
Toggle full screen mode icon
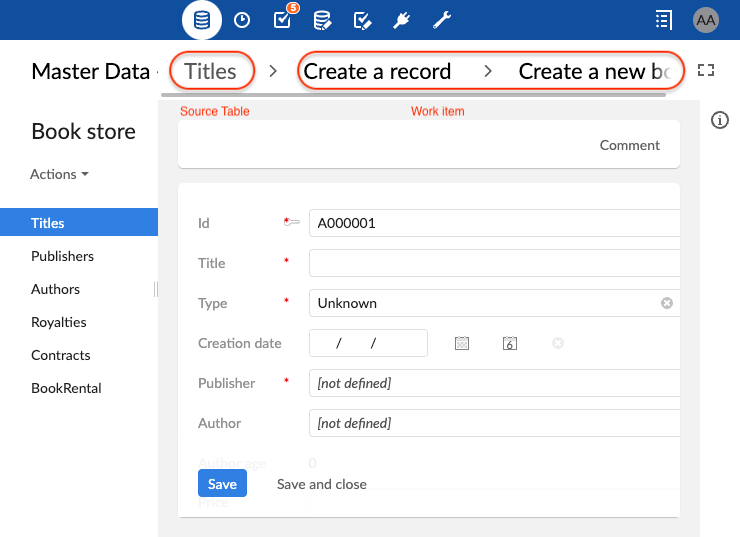coord(706,70)
